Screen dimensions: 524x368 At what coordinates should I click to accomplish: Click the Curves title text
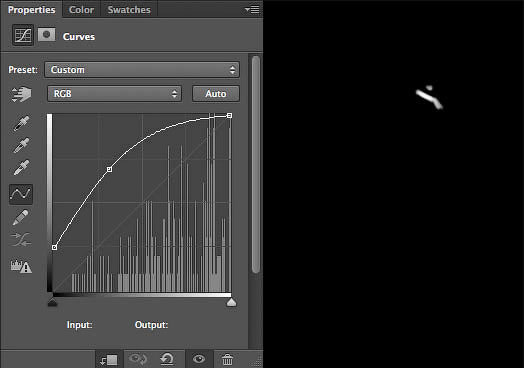click(x=79, y=37)
